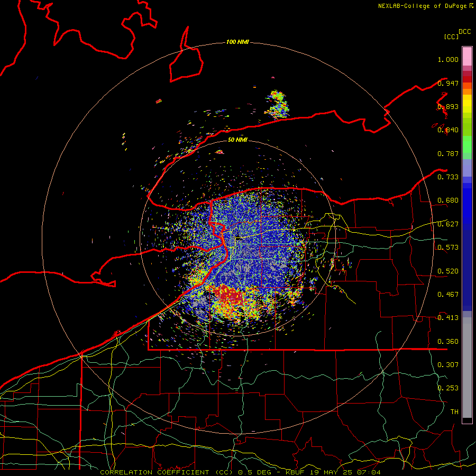Screen dimensions: 476x476
Task: Select the 0.893 scale value
Action: coord(448,106)
